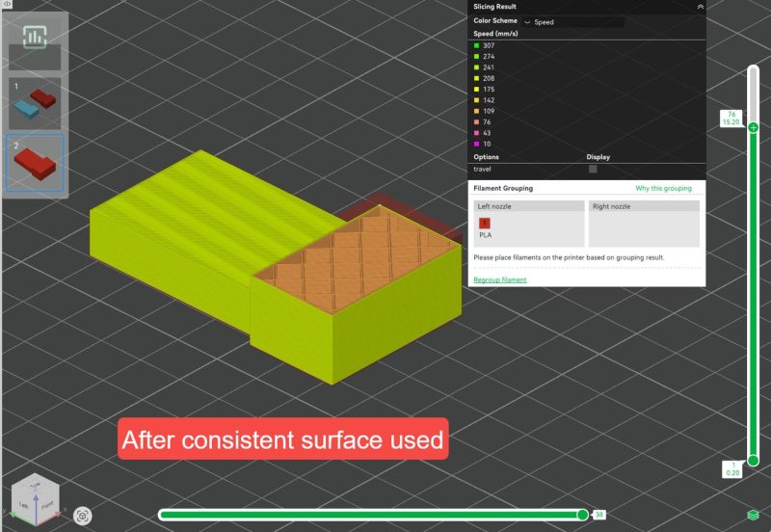Click the red filament 1 PLA swatch

485,223
